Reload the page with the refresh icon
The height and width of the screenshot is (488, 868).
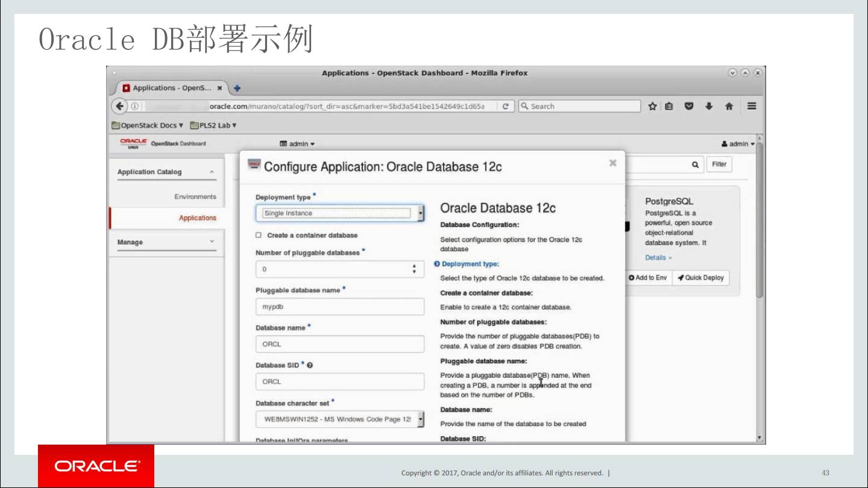505,106
